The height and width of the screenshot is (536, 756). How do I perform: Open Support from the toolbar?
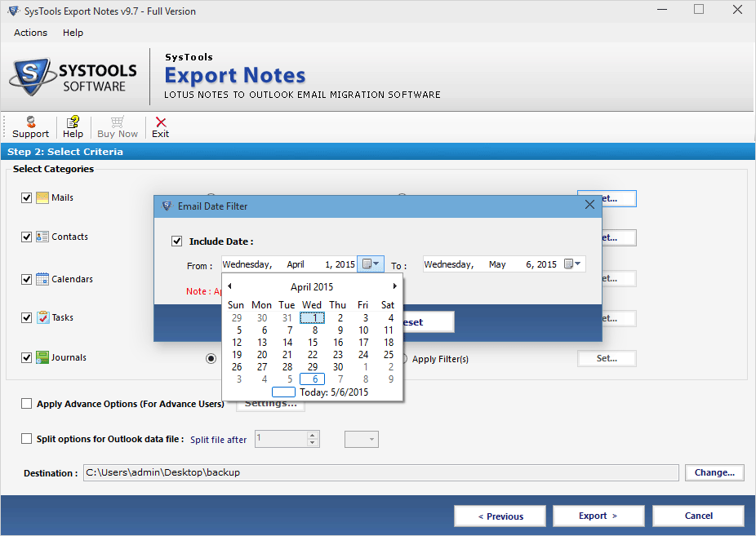[x=30, y=127]
